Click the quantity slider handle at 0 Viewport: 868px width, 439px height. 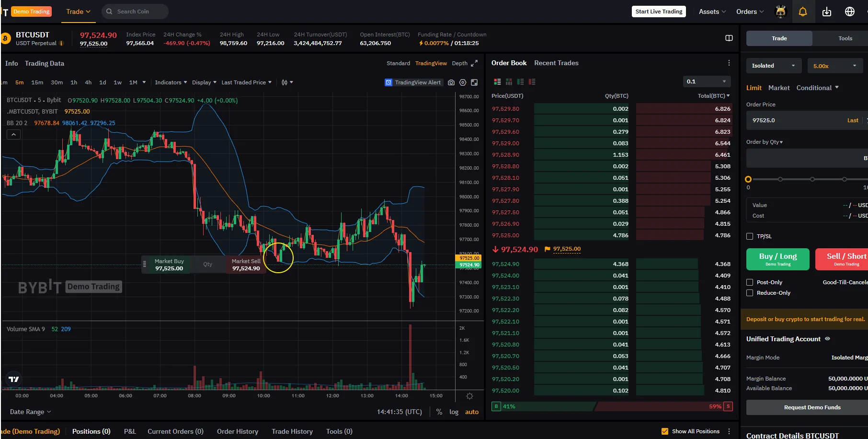click(748, 179)
